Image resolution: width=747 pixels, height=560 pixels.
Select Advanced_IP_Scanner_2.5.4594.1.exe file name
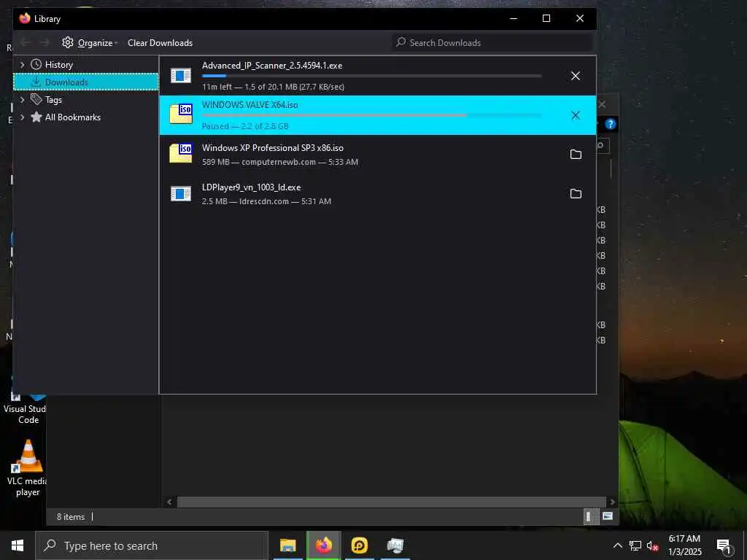tap(272, 66)
